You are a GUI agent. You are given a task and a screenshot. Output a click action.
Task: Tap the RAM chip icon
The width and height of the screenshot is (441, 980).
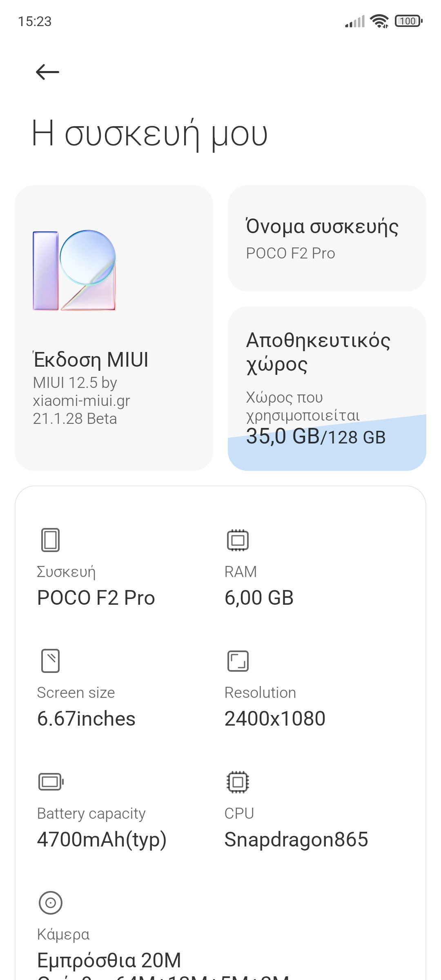[x=238, y=540]
